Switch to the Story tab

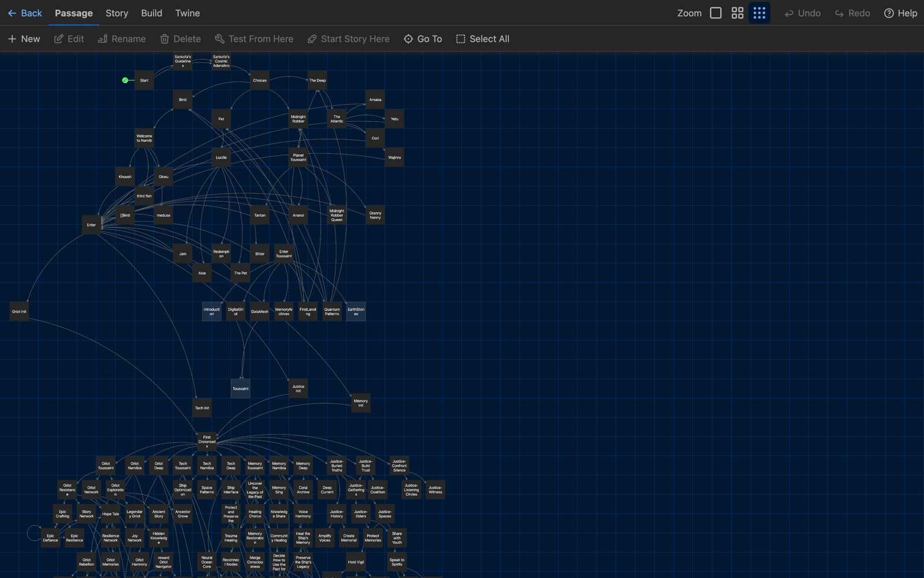pyautogui.click(x=117, y=13)
